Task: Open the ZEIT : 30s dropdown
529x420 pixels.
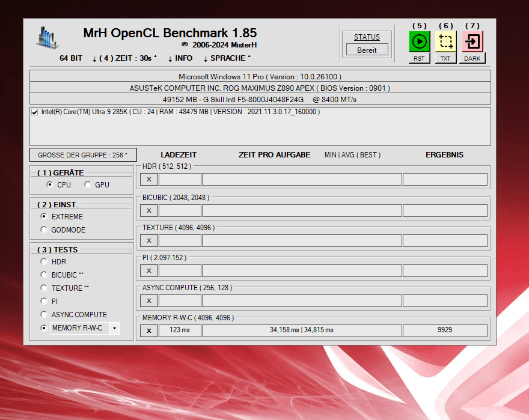Action: tap(124, 58)
